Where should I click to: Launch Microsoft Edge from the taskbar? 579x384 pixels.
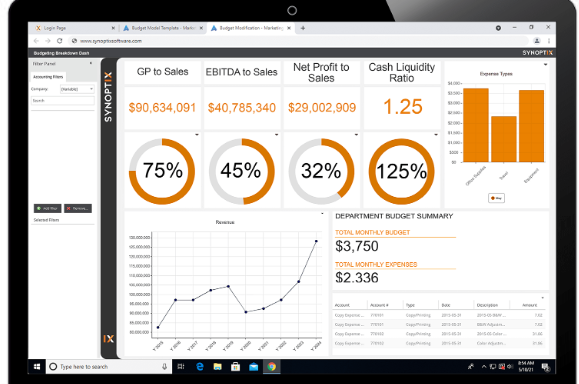(x=199, y=367)
